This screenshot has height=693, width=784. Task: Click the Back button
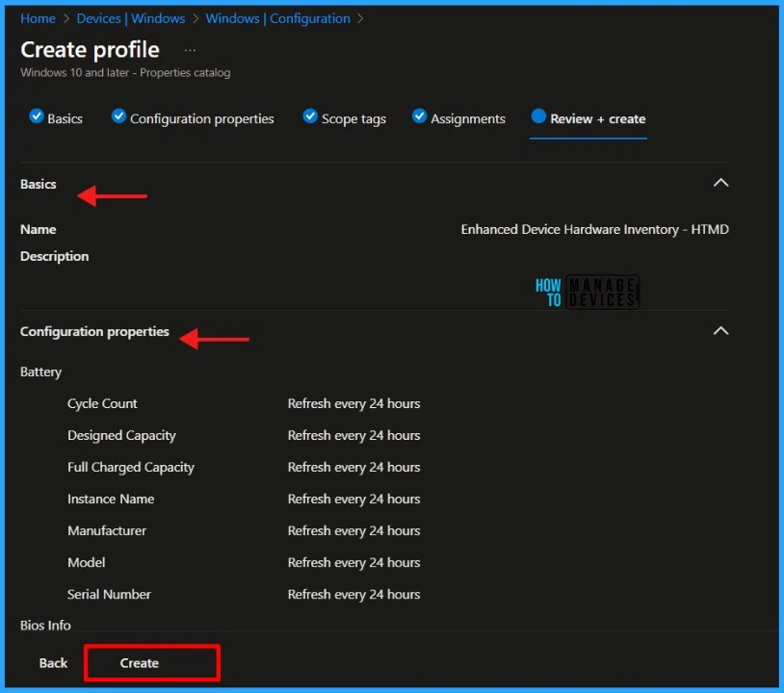tap(53, 663)
